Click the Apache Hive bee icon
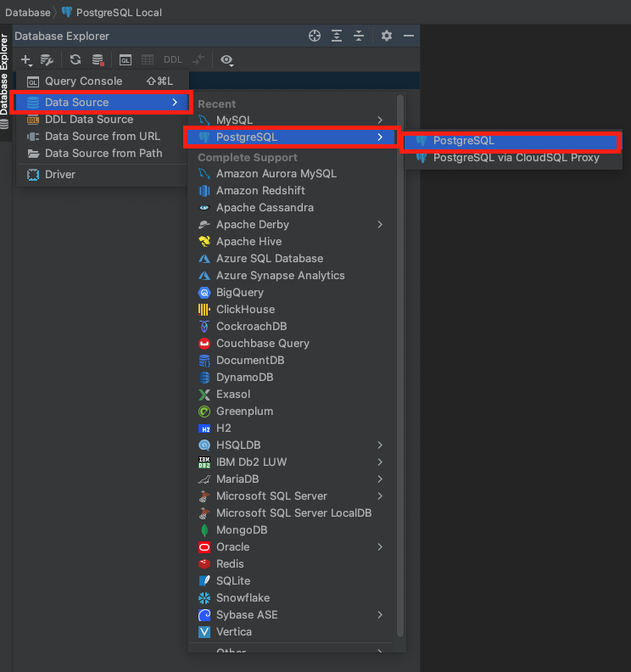This screenshot has width=631, height=672. pos(204,241)
